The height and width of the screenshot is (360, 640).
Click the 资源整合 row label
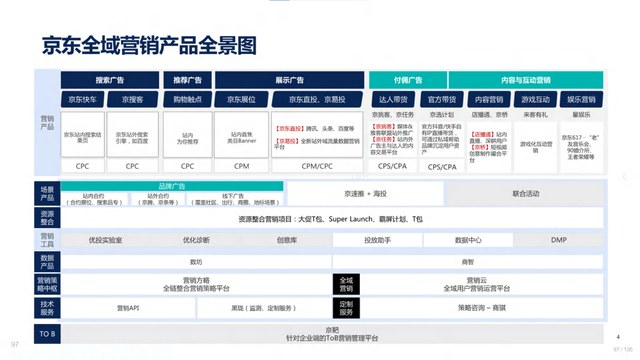[47, 218]
